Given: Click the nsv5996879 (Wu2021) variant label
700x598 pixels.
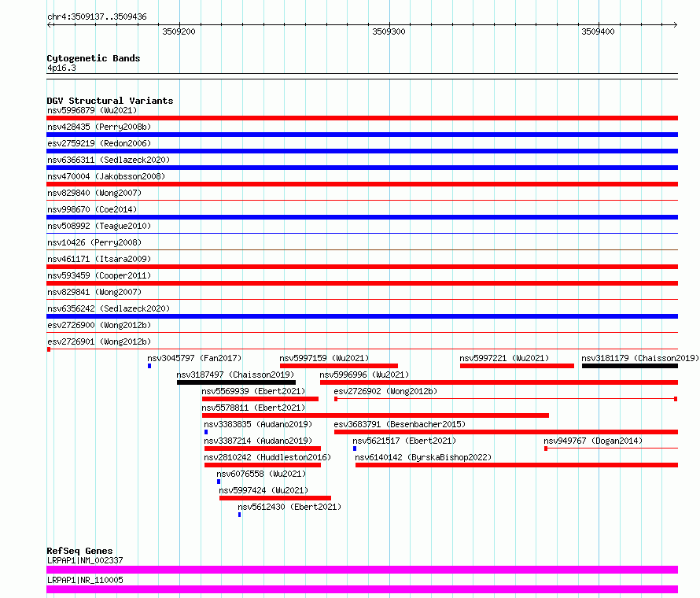Looking at the screenshot, I should click(x=92, y=110).
